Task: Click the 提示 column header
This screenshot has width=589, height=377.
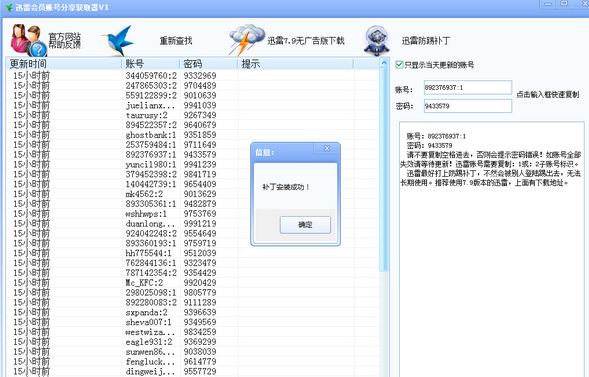Action: coord(296,64)
